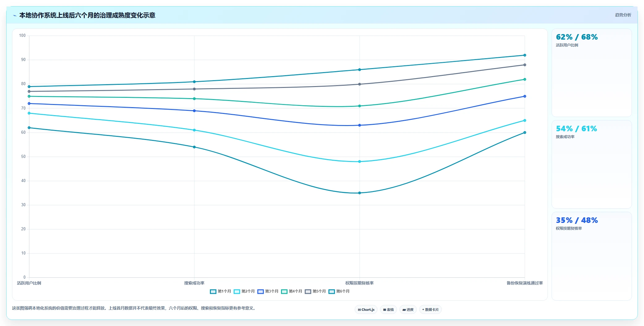Viewport: 644px width, 326px height.
Task: Select the 35% / 48% 权限按期复核率 card
Action: pos(591,256)
